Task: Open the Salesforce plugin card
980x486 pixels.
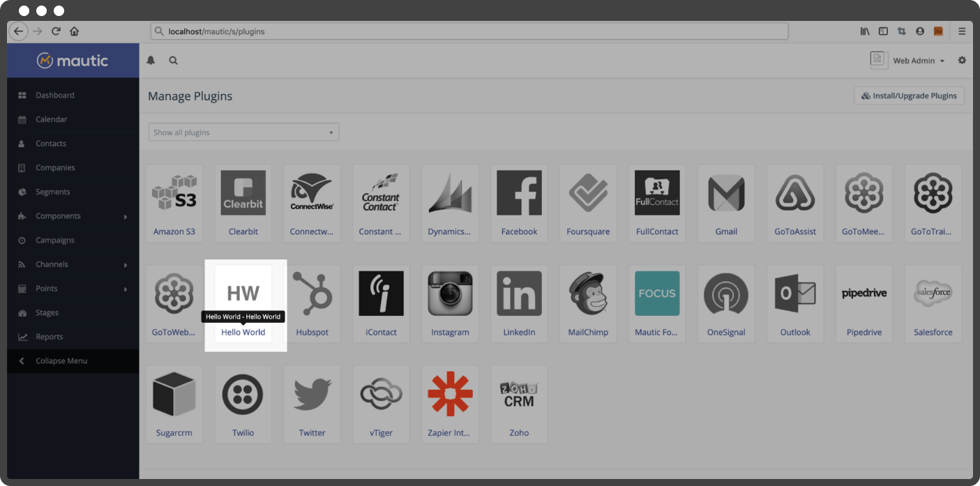Action: 933,303
